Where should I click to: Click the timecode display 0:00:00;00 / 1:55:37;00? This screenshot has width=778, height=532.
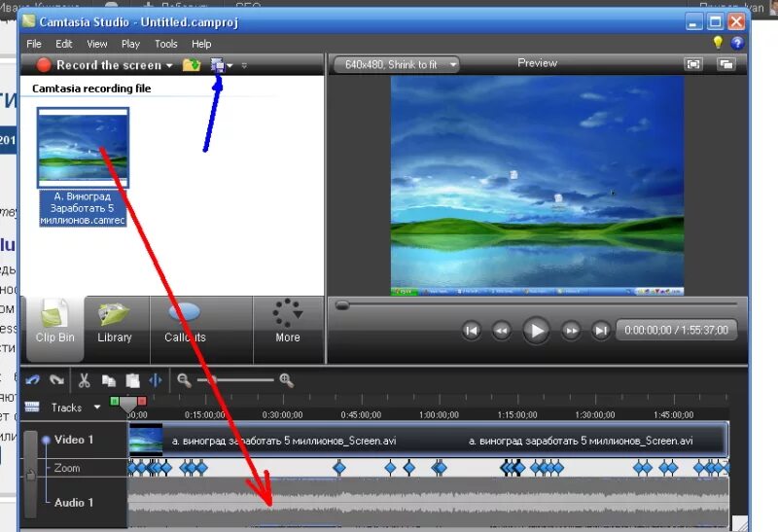tap(676, 330)
